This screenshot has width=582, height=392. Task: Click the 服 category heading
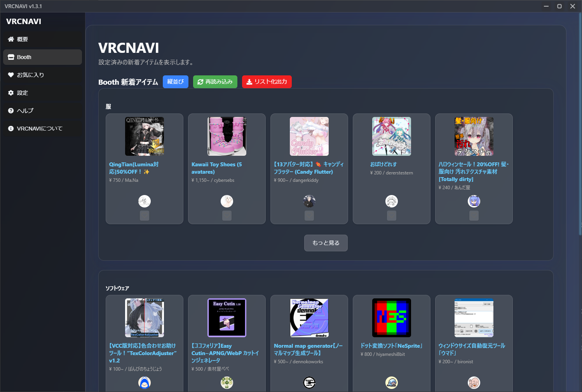(108, 106)
